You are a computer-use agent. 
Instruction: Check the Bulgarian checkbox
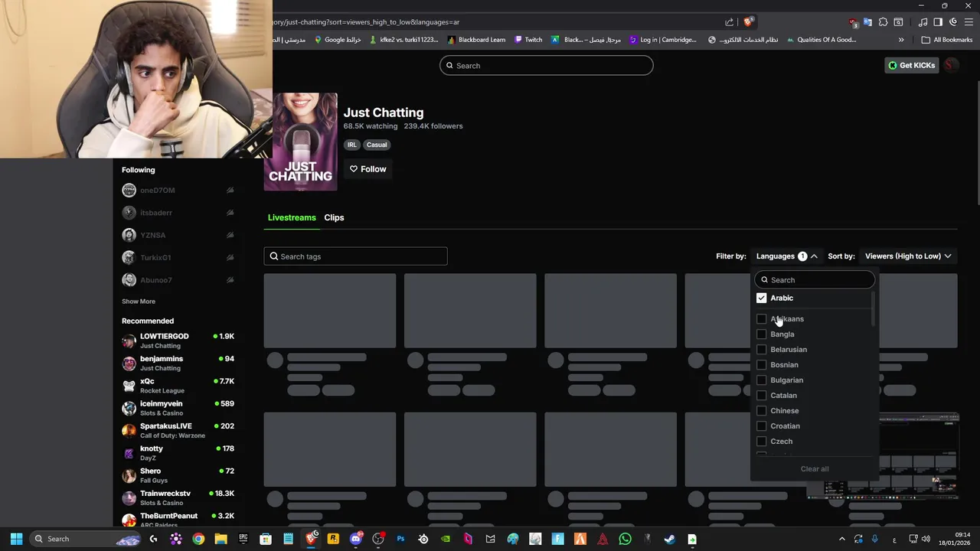pyautogui.click(x=761, y=380)
